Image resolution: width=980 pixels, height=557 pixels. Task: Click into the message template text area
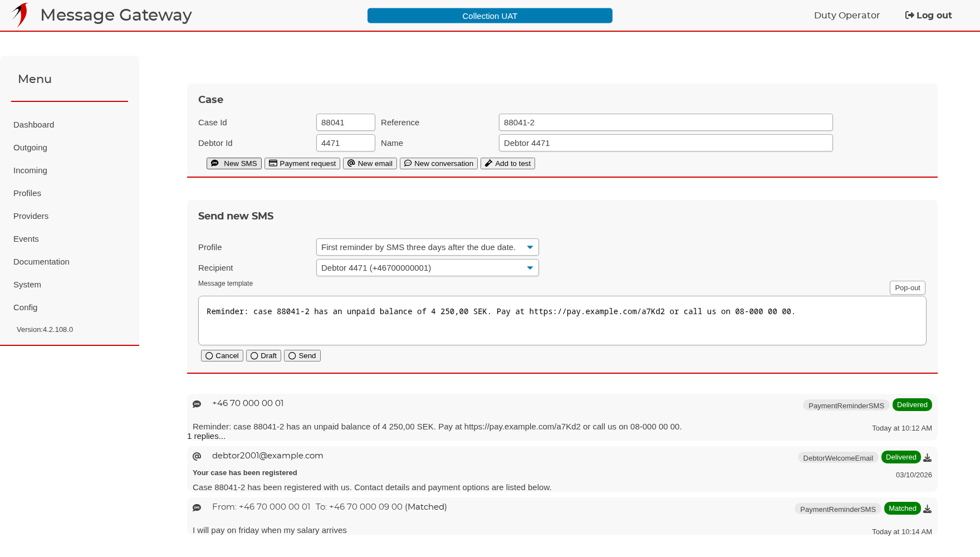pos(562,321)
